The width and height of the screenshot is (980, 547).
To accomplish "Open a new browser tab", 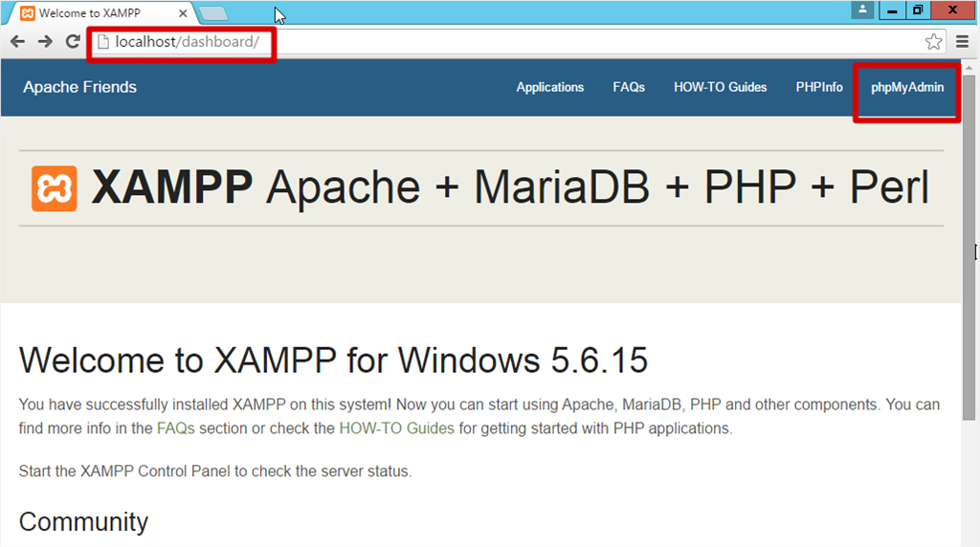I will [213, 14].
